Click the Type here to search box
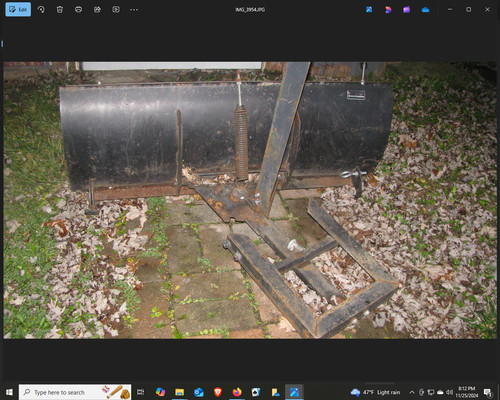The width and height of the screenshot is (500, 400). click(75, 392)
